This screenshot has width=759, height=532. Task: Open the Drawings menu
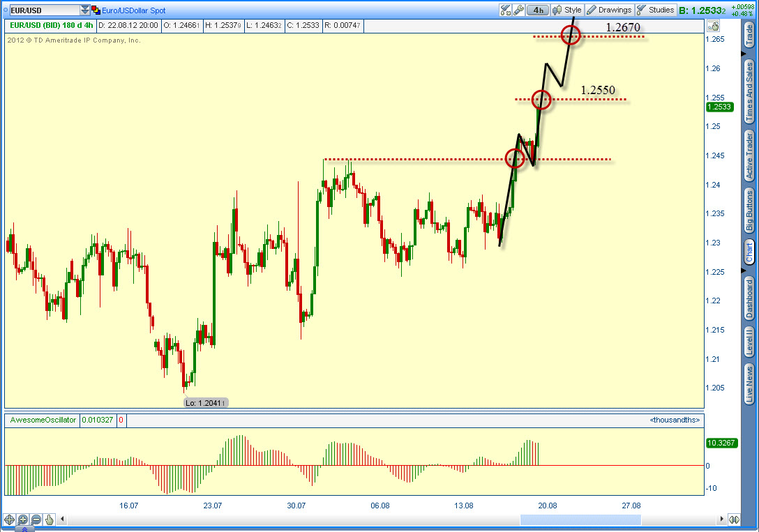pyautogui.click(x=610, y=10)
